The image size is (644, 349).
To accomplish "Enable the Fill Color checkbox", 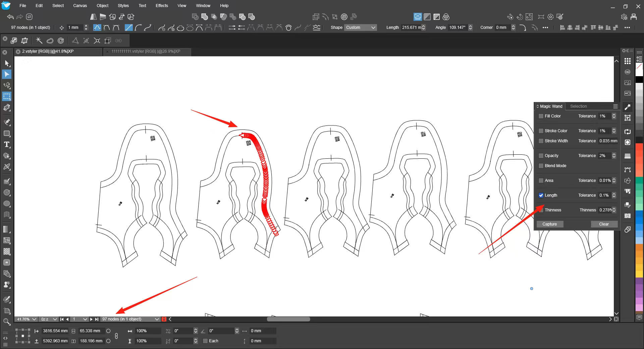I will (541, 116).
